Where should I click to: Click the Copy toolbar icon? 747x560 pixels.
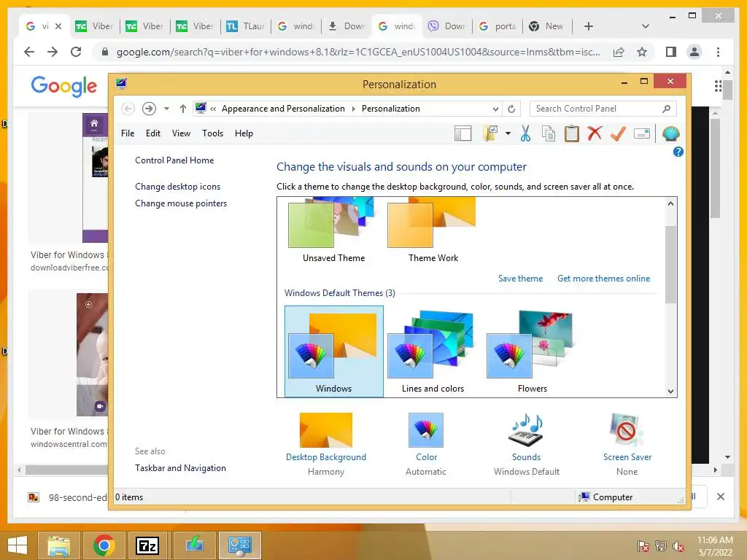click(549, 134)
